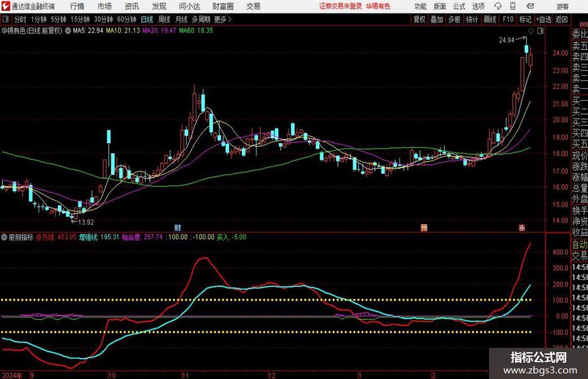Open the 问小达 menu
This screenshot has width=588, height=379.
[189, 6]
